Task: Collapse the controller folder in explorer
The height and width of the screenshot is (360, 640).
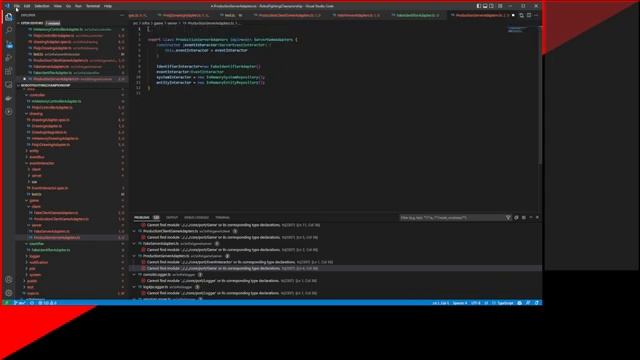Action: [37, 95]
